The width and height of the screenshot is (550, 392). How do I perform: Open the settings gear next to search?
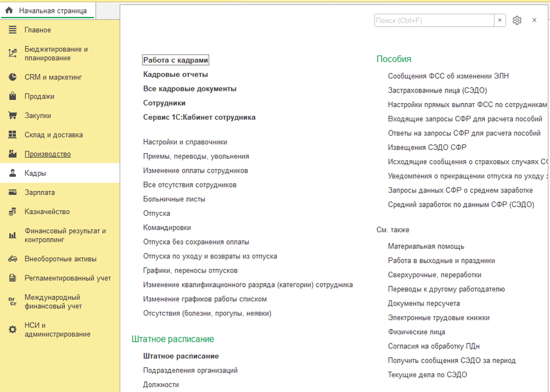coord(517,20)
